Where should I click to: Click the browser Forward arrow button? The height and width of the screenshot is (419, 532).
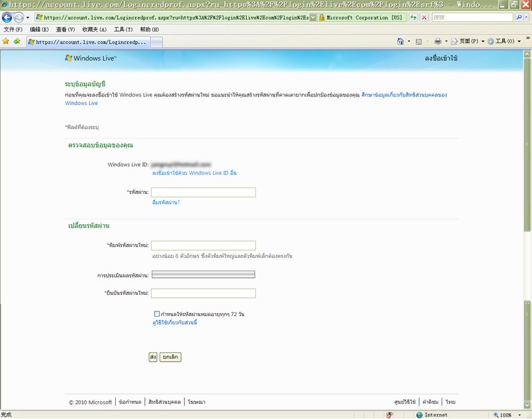pos(19,17)
